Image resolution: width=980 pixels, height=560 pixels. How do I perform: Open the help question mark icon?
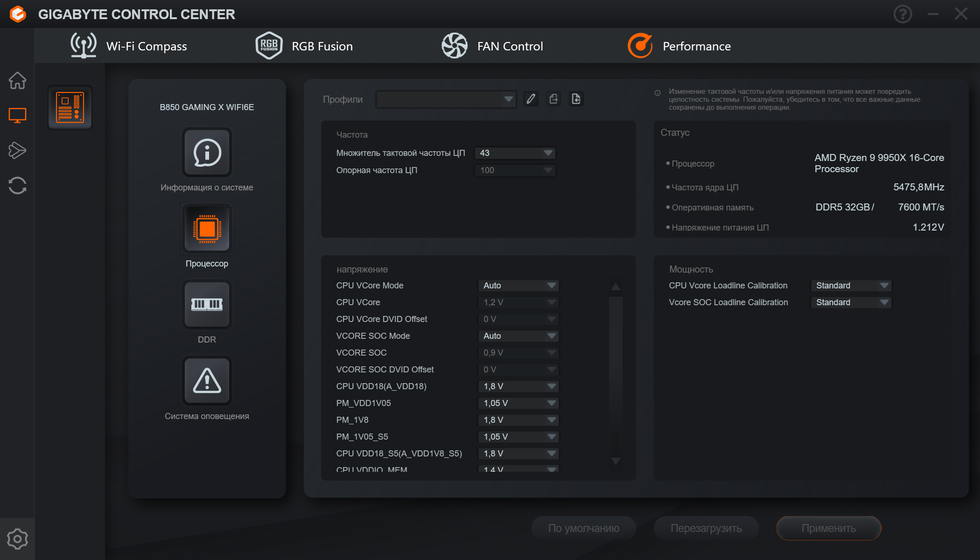click(903, 14)
